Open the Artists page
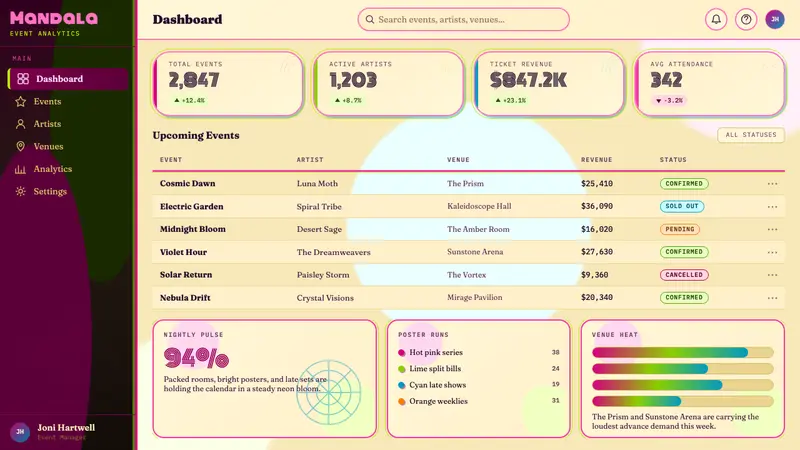The width and height of the screenshot is (800, 450). [68, 124]
